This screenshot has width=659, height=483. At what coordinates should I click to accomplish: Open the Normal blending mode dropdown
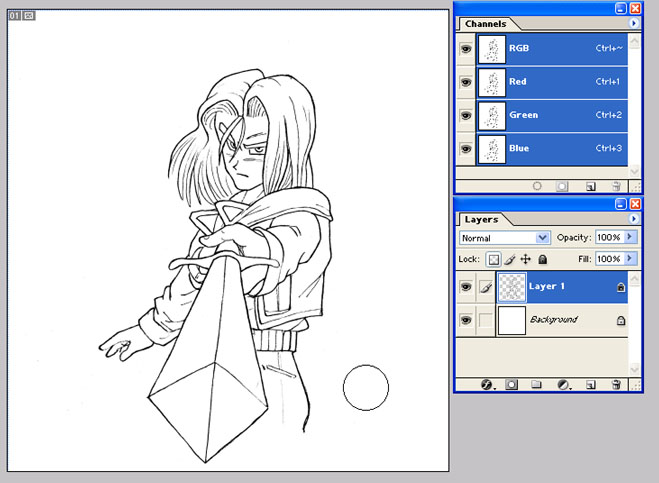pyautogui.click(x=505, y=238)
